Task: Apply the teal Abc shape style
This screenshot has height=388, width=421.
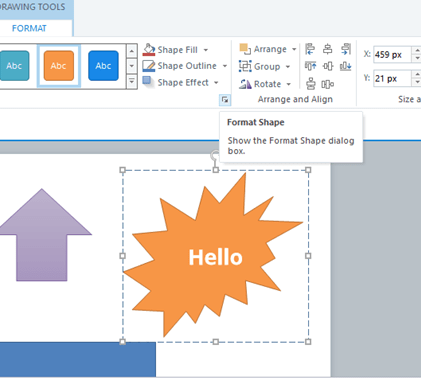Action: [x=14, y=66]
